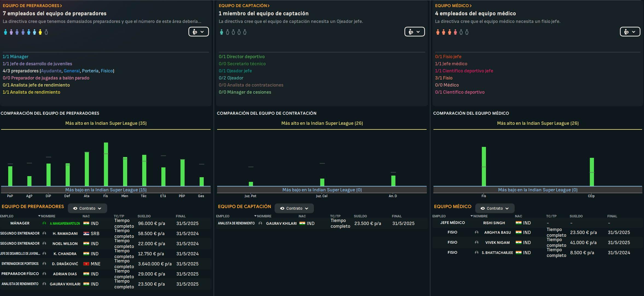Open staff actions dropdown in Equipo Médico
Viewport: 644px width, 296px height.
tap(630, 32)
